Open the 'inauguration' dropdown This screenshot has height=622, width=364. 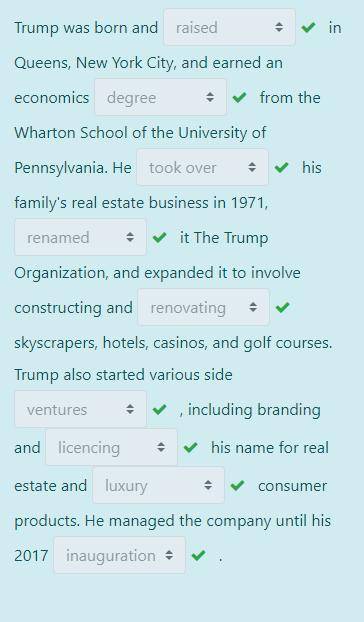point(119,555)
